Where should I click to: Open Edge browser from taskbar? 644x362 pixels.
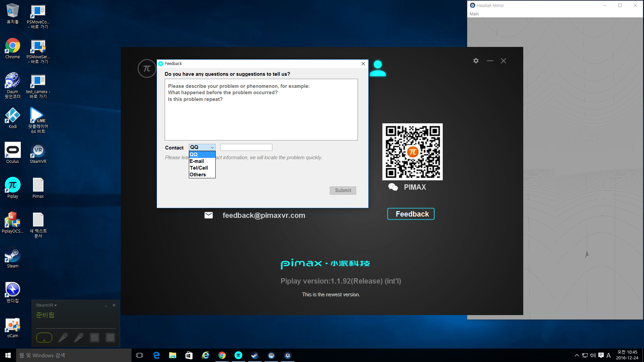pyautogui.click(x=156, y=355)
